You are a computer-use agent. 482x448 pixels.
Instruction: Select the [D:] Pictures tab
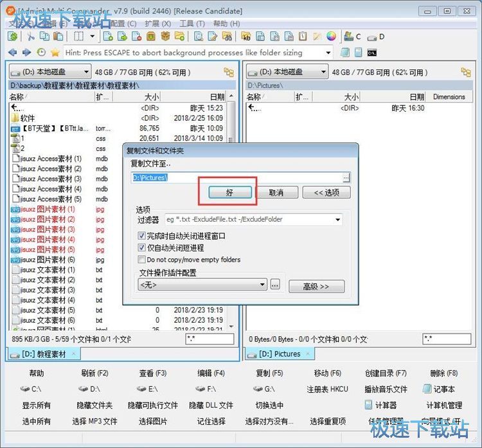pos(280,354)
